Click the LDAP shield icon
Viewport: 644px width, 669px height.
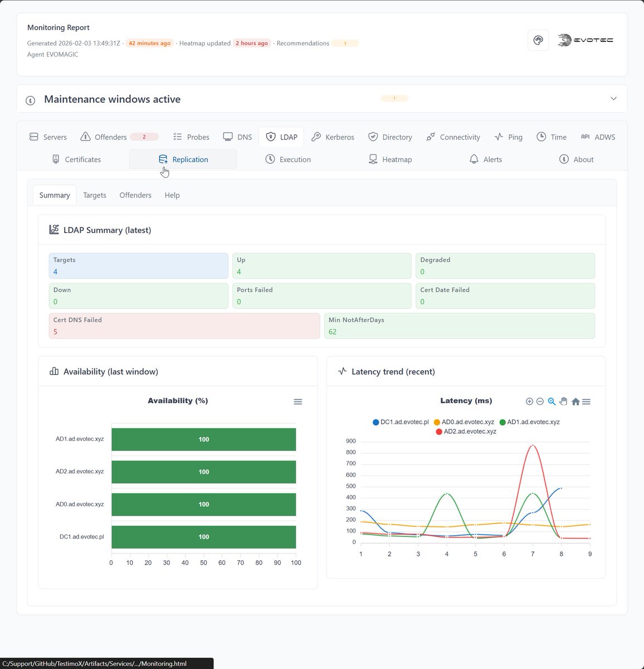coord(271,137)
